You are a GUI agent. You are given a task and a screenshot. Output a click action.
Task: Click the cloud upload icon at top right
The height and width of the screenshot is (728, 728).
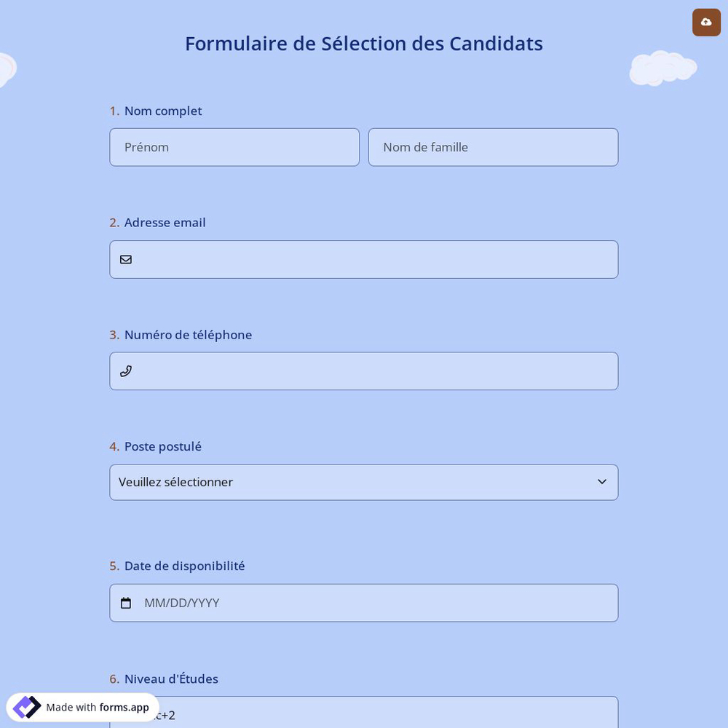click(706, 22)
